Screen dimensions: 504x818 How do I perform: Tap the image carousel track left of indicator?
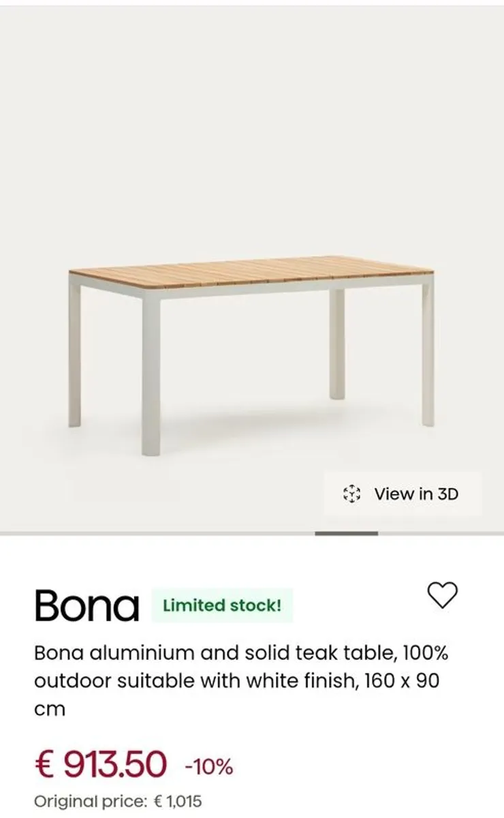(157, 534)
